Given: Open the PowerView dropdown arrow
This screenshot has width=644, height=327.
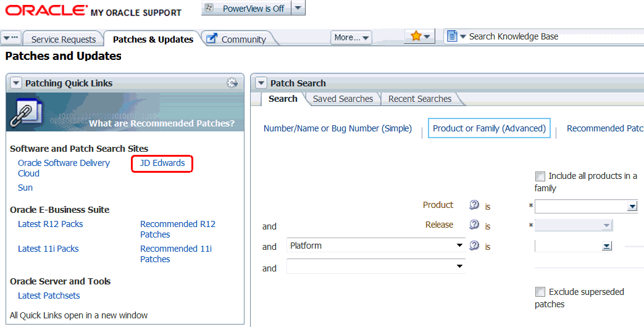Looking at the screenshot, I should 298,8.
